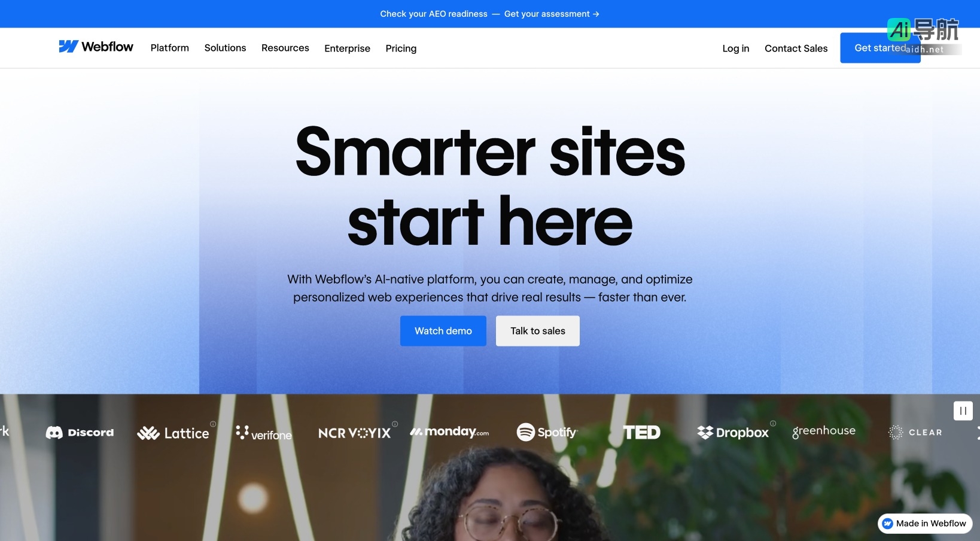This screenshot has width=980, height=541.
Task: Click the Watch demo button
Action: pyautogui.click(x=443, y=331)
